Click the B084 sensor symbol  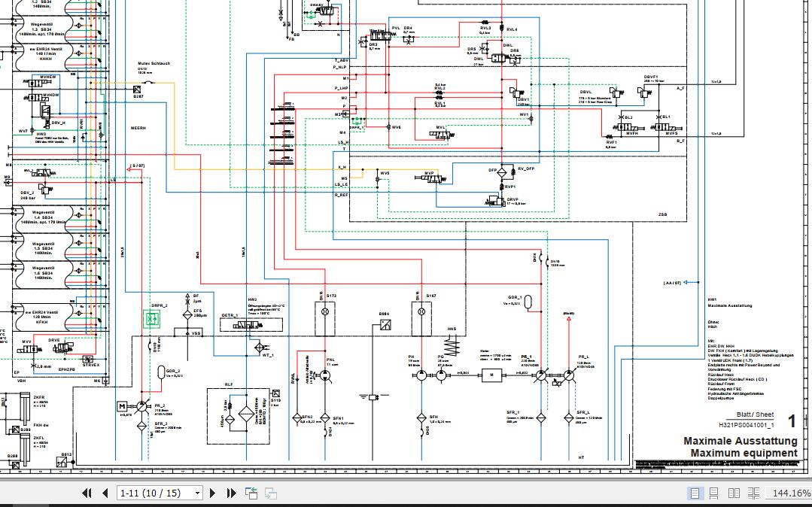point(385,325)
